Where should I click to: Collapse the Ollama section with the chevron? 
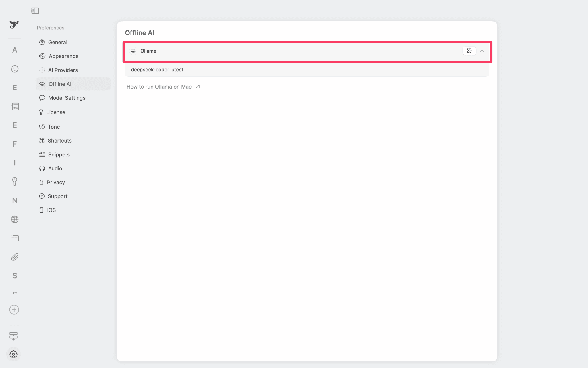pyautogui.click(x=482, y=51)
